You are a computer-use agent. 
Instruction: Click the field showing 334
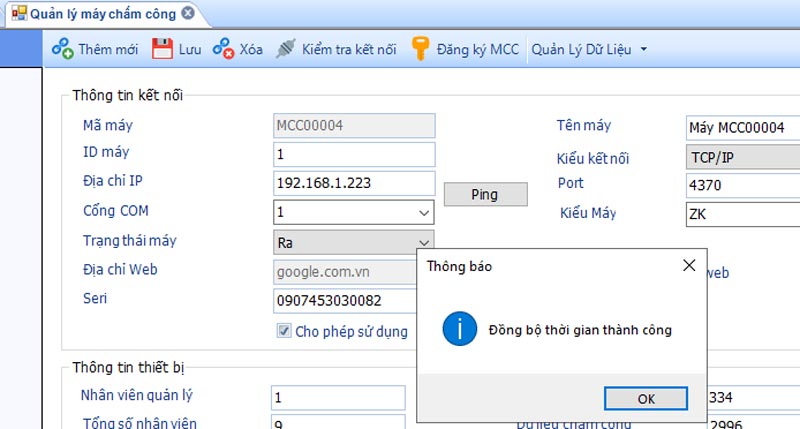pyautogui.click(x=753, y=397)
